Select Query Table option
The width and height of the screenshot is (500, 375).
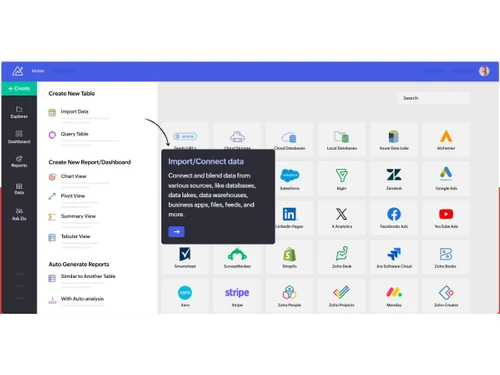pos(74,134)
